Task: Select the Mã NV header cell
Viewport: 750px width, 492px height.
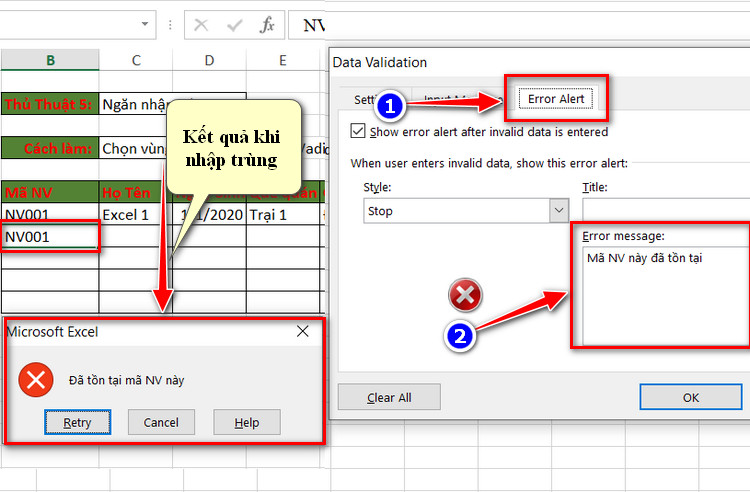Action: pos(50,192)
